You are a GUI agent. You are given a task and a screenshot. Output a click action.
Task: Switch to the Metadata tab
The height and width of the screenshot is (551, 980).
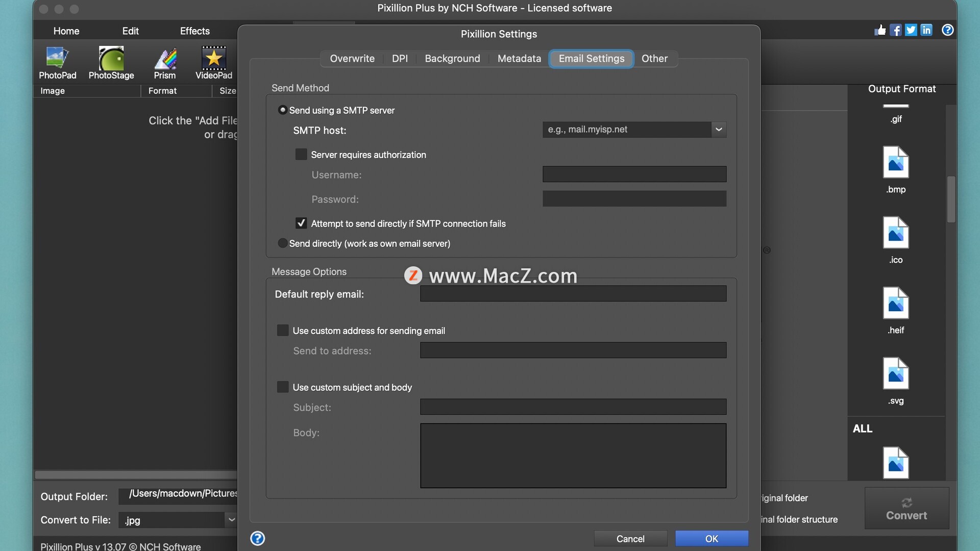click(x=519, y=59)
